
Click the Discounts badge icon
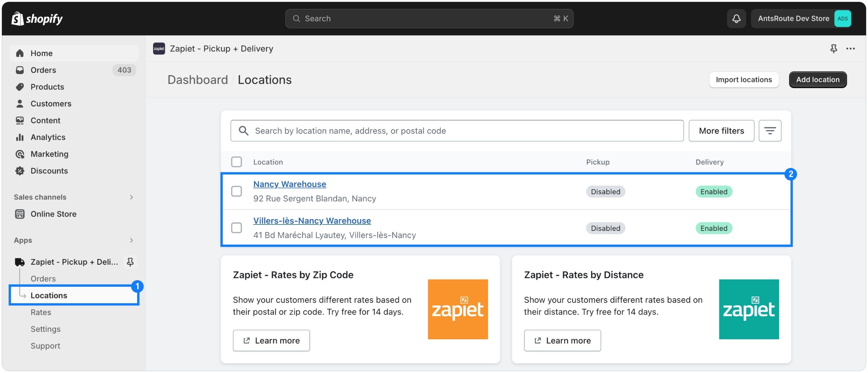tap(20, 171)
